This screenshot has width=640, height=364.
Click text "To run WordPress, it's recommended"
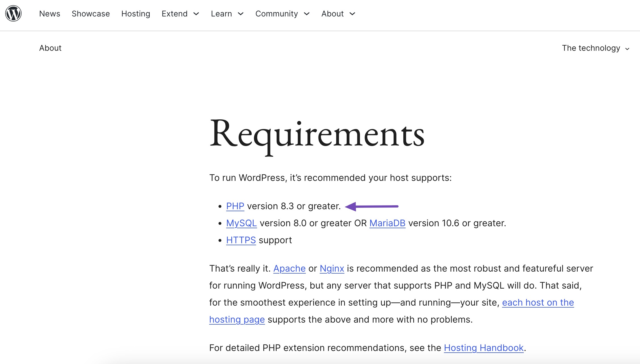[x=287, y=178]
